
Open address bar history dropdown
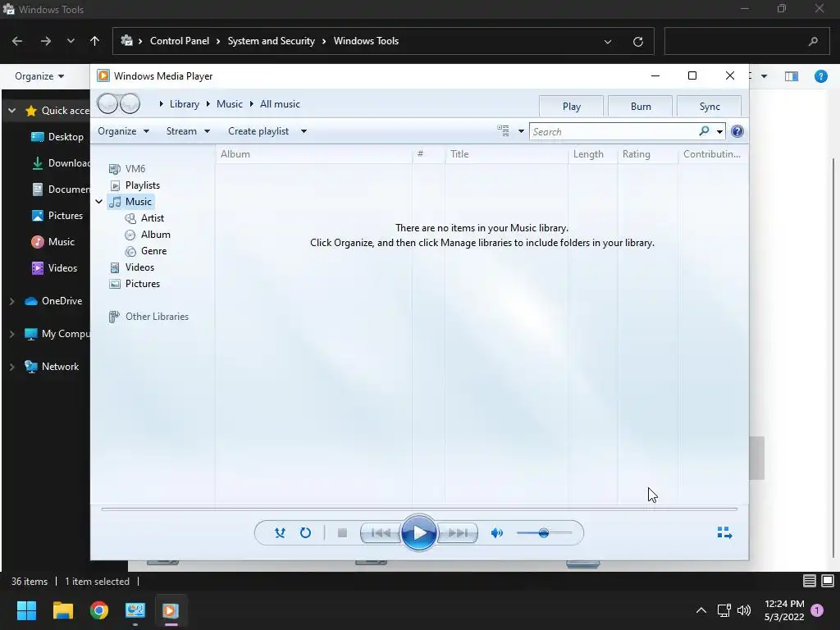tap(608, 41)
